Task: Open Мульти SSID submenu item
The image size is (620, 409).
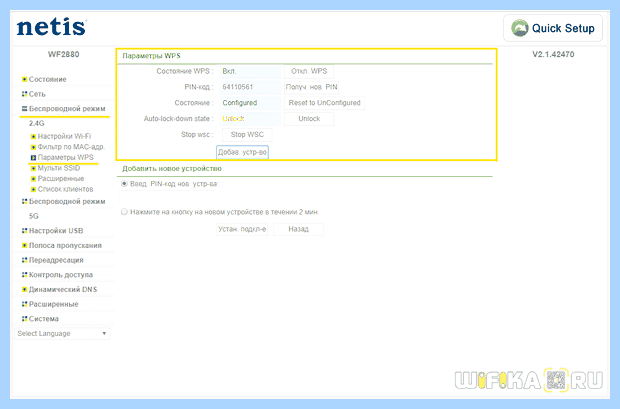Action: 59,168
